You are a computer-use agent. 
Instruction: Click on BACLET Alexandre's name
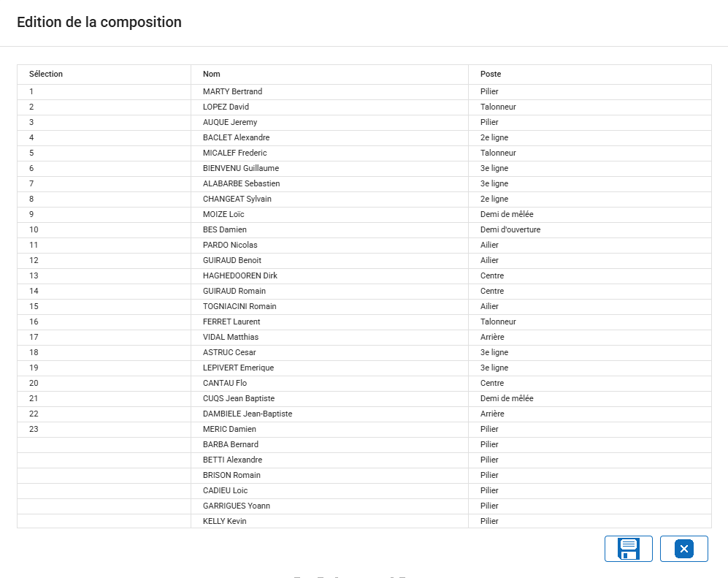click(236, 137)
